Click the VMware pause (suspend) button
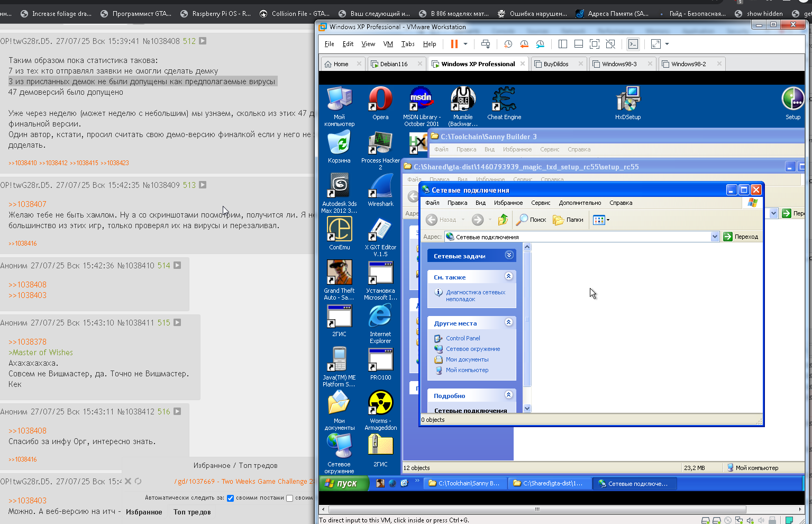812x524 pixels. (454, 44)
